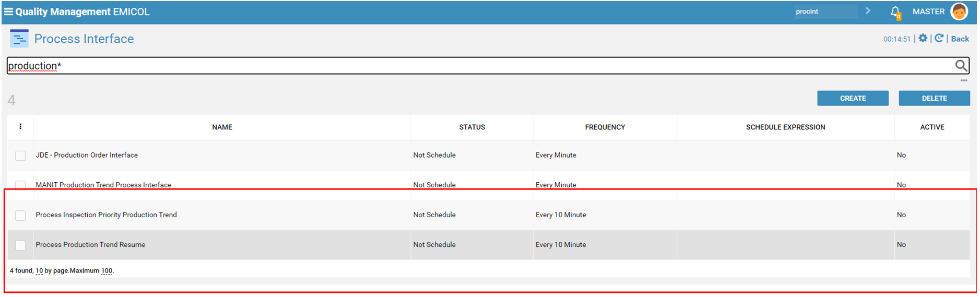Tick checkbox for JDE - Production Order Interface

pyautogui.click(x=20, y=156)
